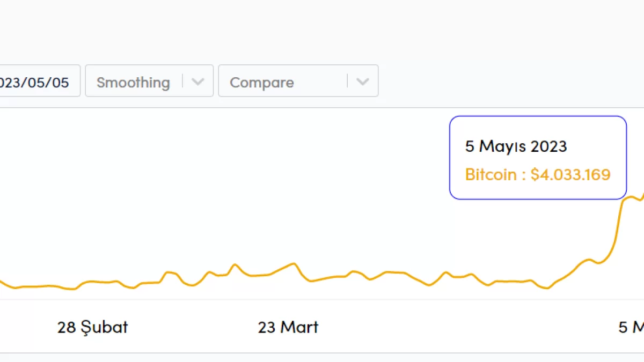Click the word "Bitcoin" in the tooltip
This screenshot has height=362, width=644.
pos(491,175)
